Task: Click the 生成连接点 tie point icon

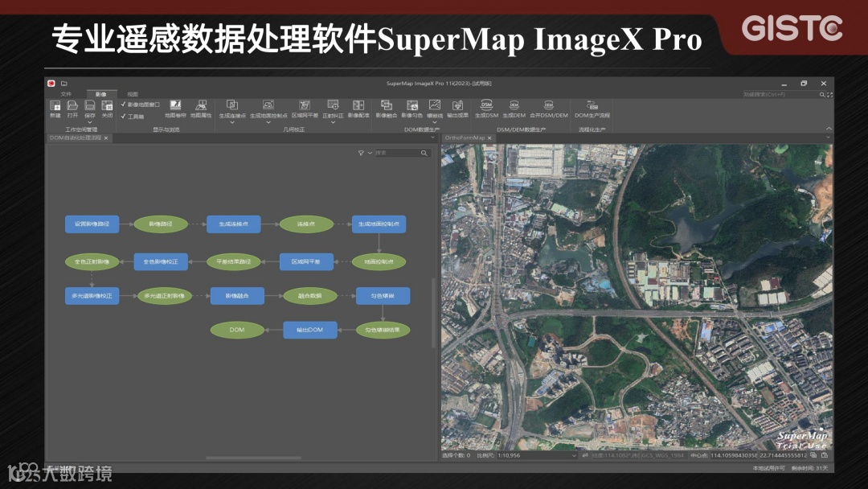Action: (232, 105)
